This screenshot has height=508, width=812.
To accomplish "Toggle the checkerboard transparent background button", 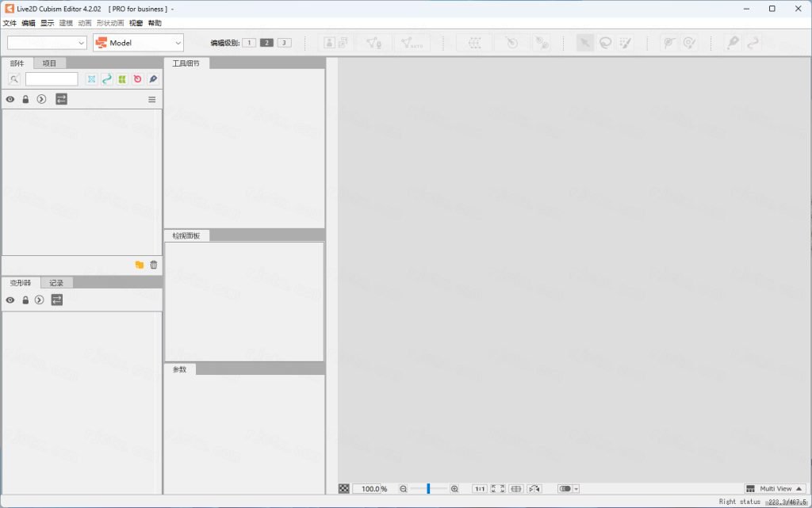I will pos(344,489).
